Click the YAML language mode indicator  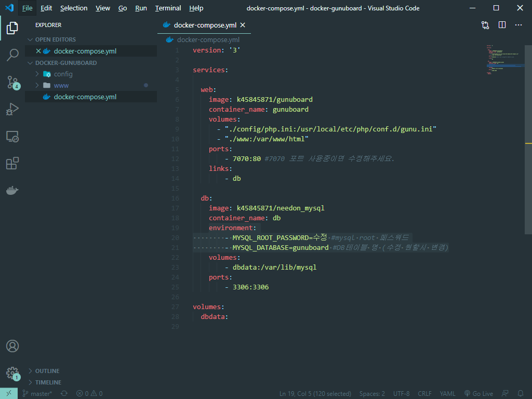pyautogui.click(x=447, y=393)
